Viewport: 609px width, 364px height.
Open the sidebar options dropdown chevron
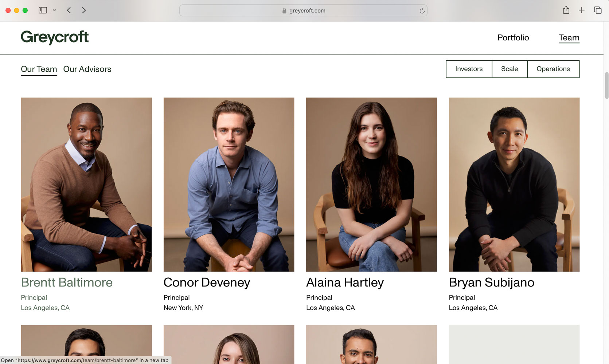coord(54,11)
